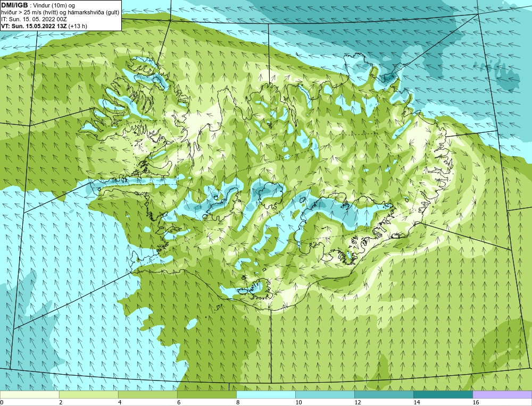Click the legend value label 0
532x406 pixels.
pos(2,402)
